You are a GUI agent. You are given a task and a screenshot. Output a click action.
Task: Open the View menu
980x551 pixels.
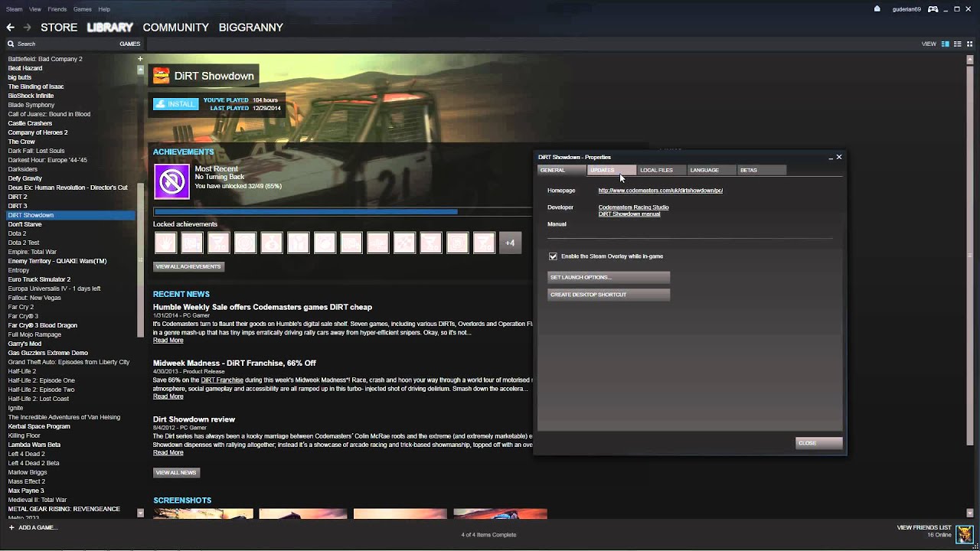[x=35, y=9]
